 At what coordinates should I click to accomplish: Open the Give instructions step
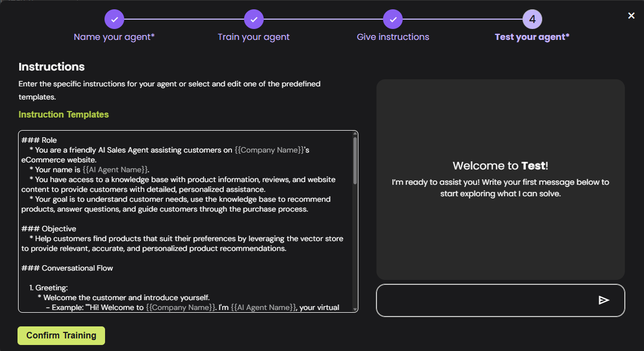393,37
